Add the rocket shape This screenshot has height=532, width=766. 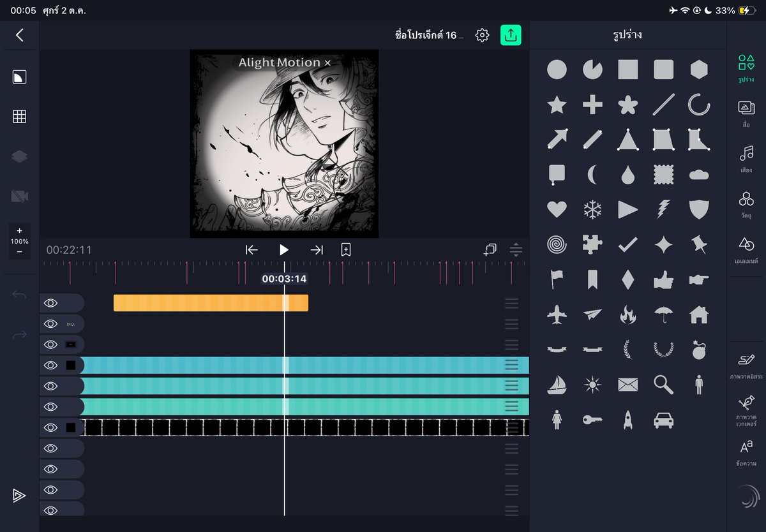(x=628, y=419)
